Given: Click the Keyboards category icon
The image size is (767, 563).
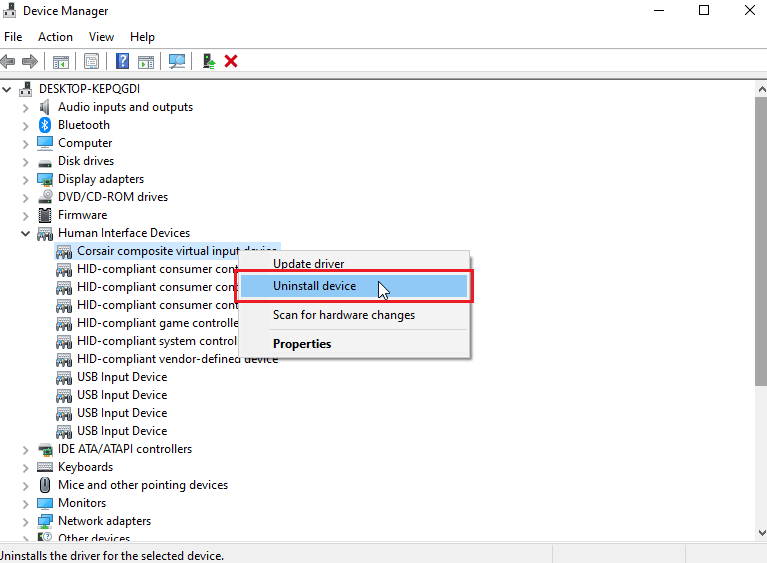Looking at the screenshot, I should tap(45, 467).
